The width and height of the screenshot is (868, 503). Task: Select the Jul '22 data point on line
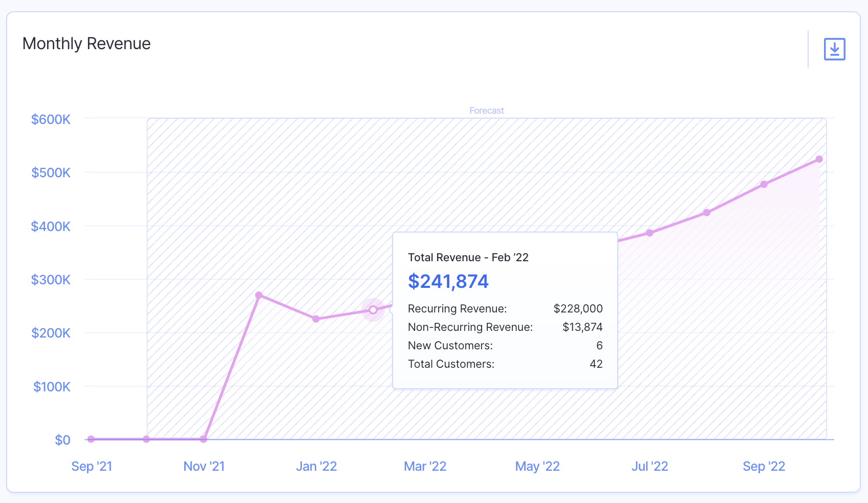tap(649, 233)
